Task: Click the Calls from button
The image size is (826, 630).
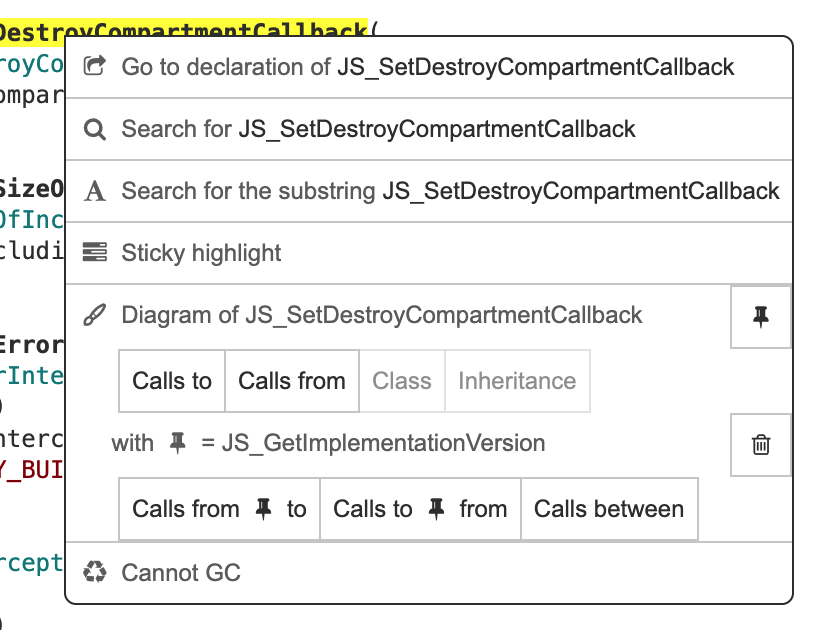Action: click(291, 381)
